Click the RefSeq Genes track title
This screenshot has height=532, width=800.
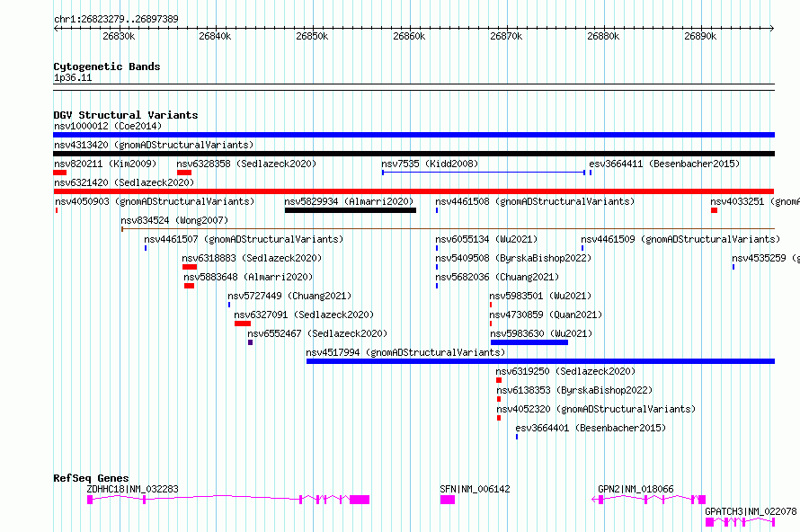[x=91, y=478]
